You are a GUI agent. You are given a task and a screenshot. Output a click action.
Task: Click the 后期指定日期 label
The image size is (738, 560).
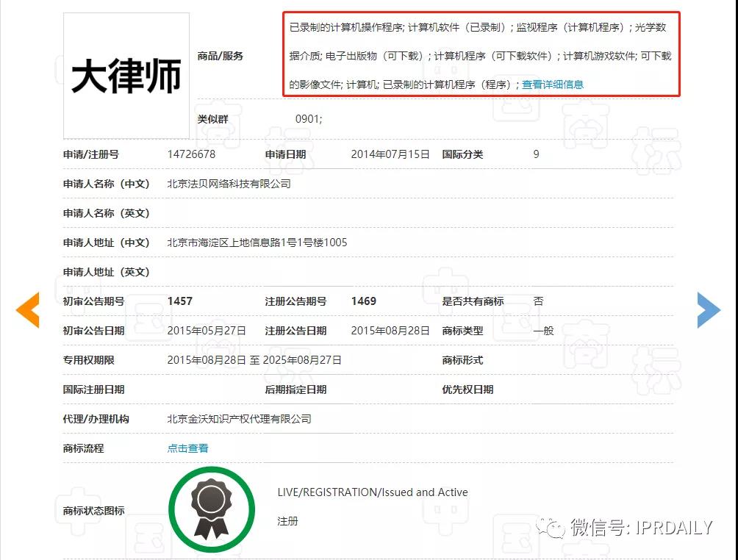click(295, 390)
